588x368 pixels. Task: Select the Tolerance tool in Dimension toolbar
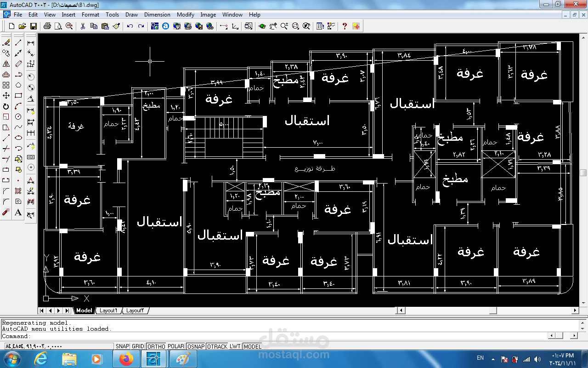31,156
